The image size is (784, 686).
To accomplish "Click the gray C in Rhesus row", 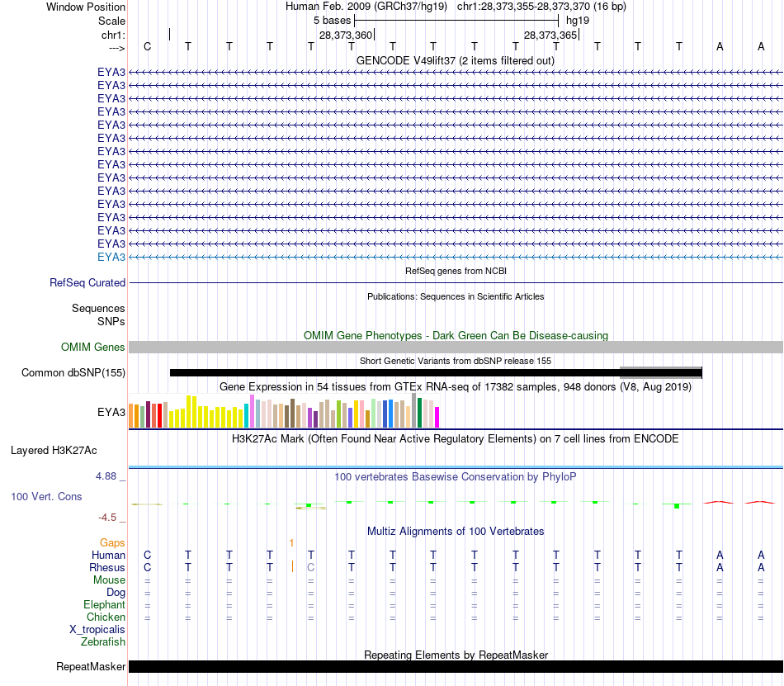I will point(311,567).
